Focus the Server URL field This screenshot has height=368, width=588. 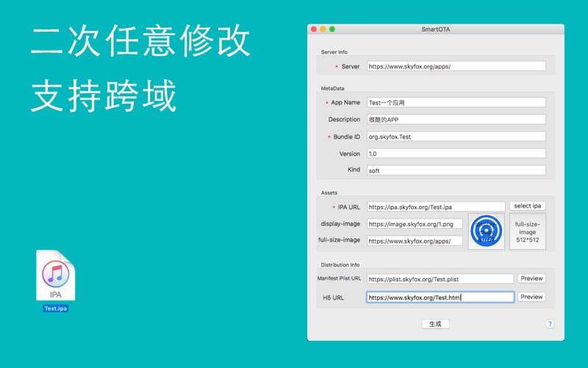click(x=456, y=66)
